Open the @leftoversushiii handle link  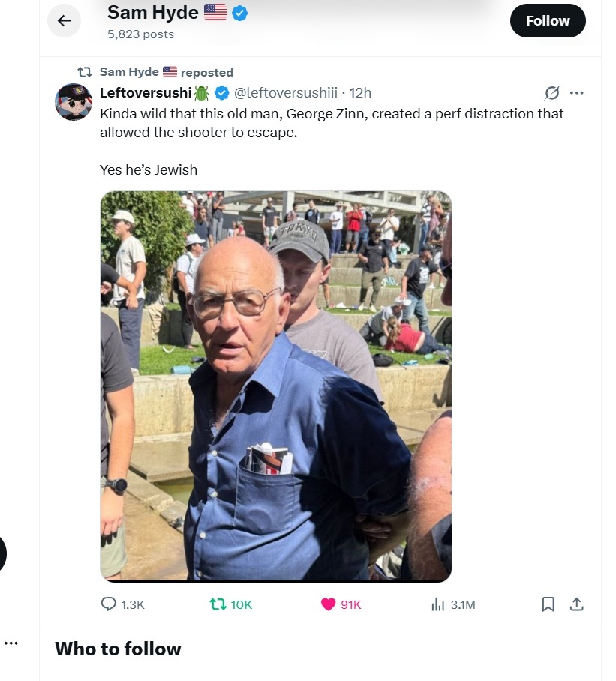pyautogui.click(x=285, y=92)
